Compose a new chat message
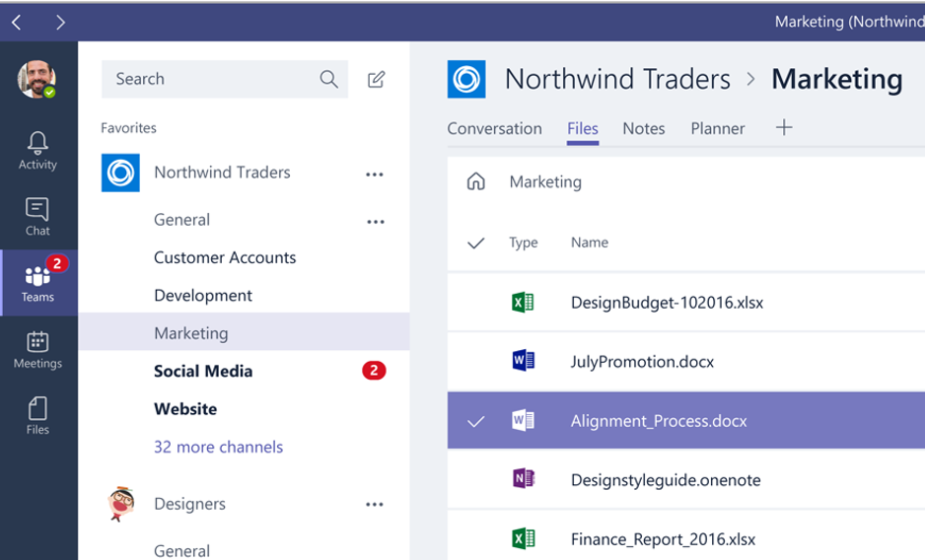 (377, 79)
